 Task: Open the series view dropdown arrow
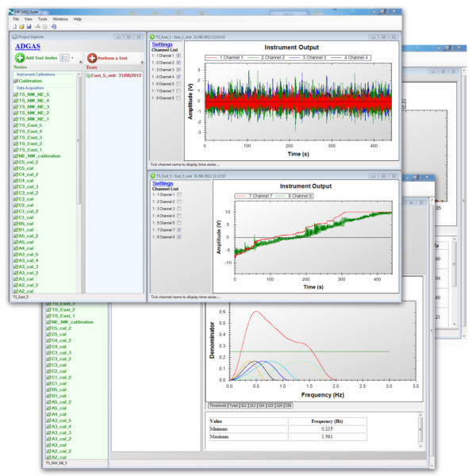point(71,58)
